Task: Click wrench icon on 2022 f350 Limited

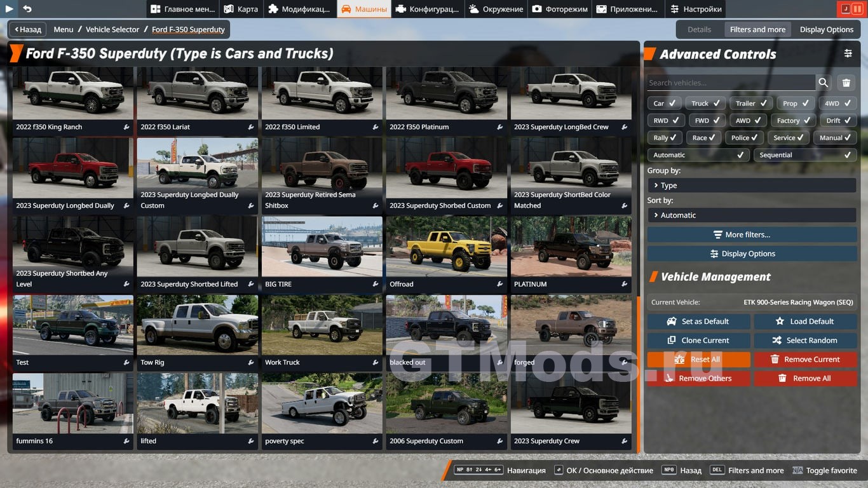Action: click(376, 127)
